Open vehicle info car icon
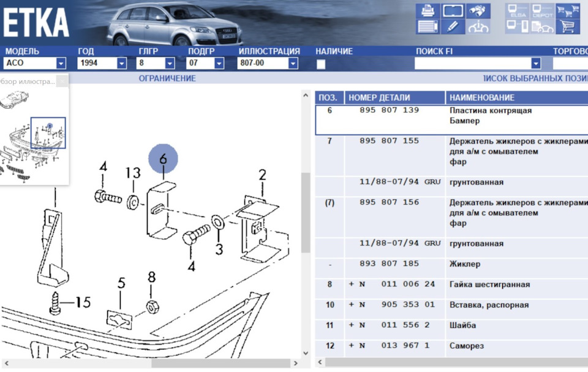The height and width of the screenshot is (372, 588). click(478, 26)
